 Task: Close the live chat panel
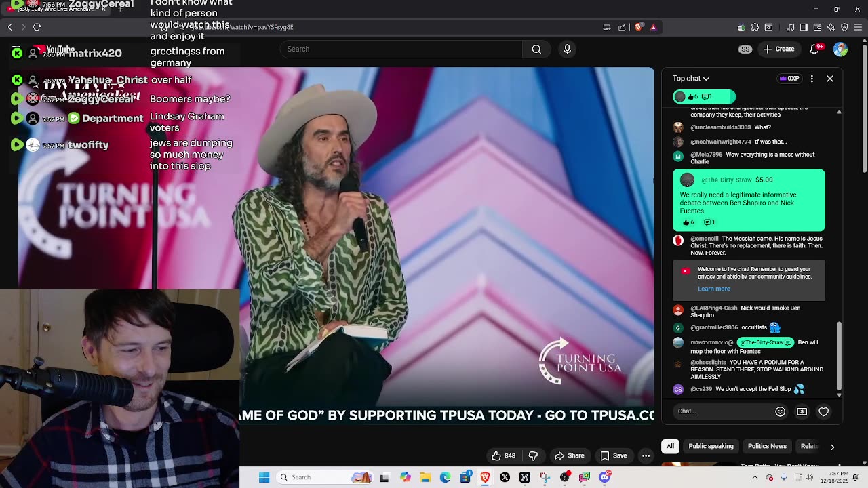click(830, 79)
